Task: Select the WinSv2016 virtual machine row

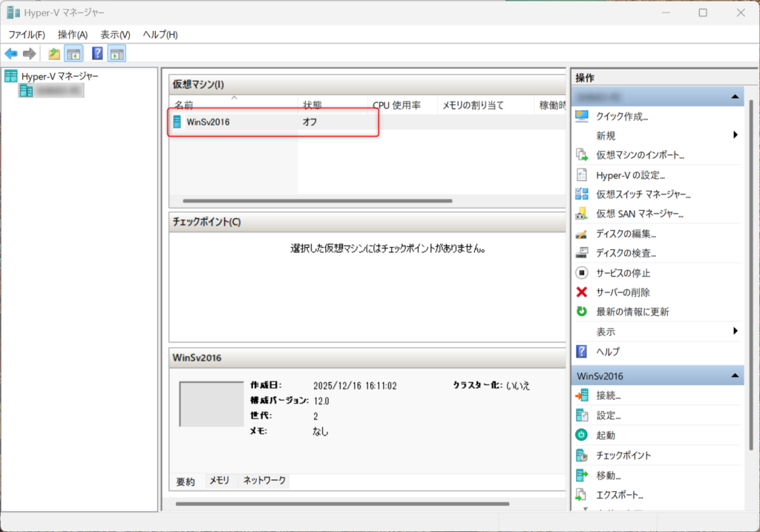Action: [x=209, y=122]
